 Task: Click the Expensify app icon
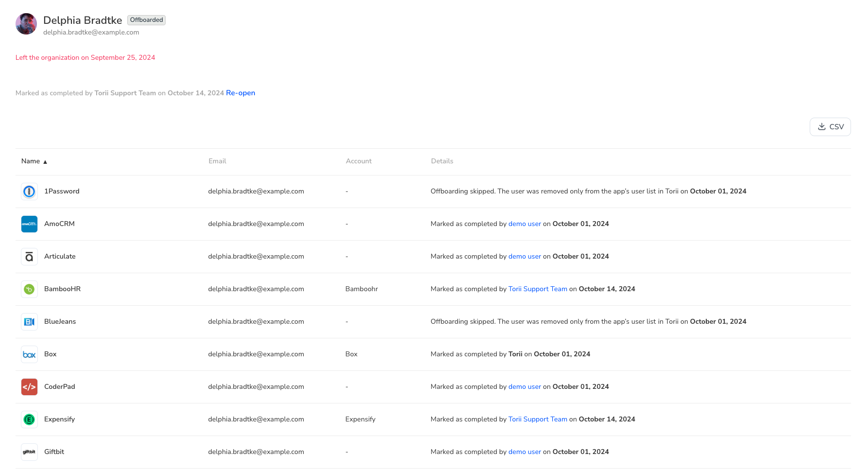tap(29, 420)
